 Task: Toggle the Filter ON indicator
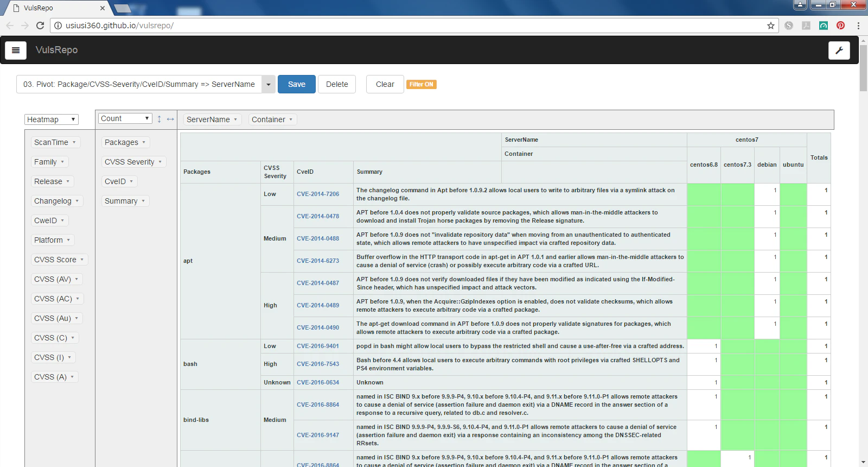tap(422, 84)
